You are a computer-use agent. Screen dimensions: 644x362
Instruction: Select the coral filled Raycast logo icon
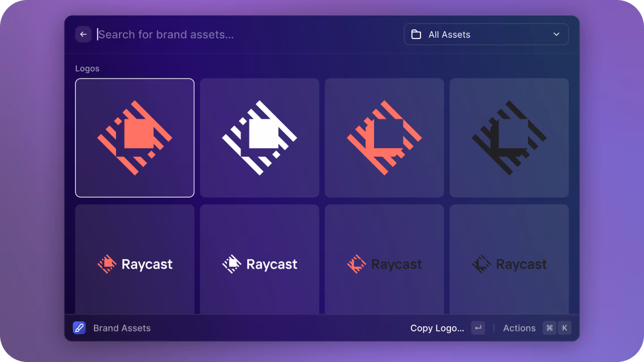(x=135, y=138)
